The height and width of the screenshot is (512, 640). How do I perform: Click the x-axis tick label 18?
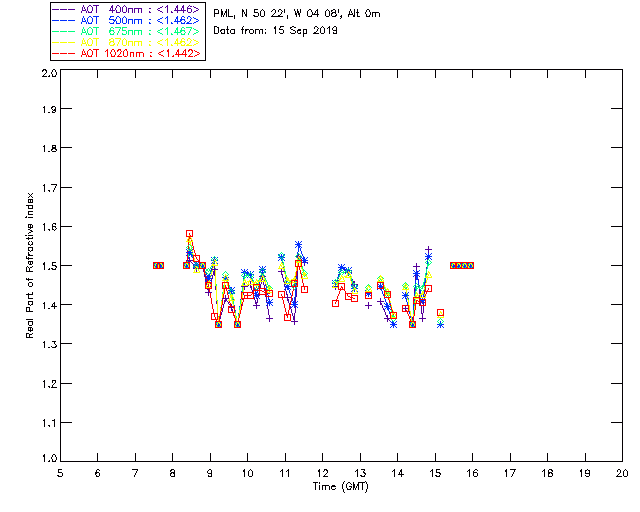point(548,473)
